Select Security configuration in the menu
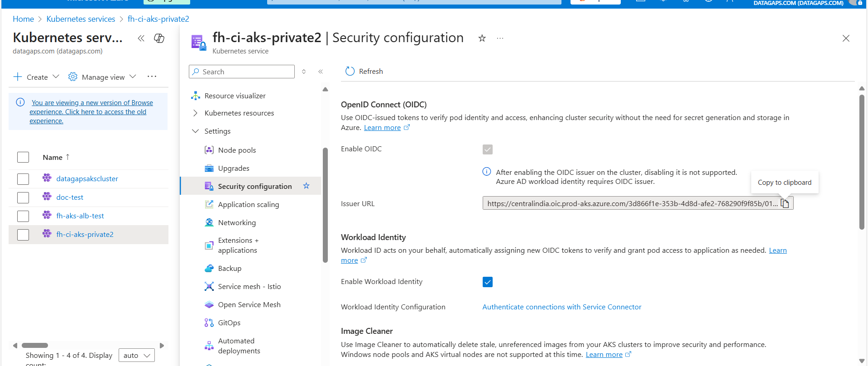The width and height of the screenshot is (868, 366). 255,186
